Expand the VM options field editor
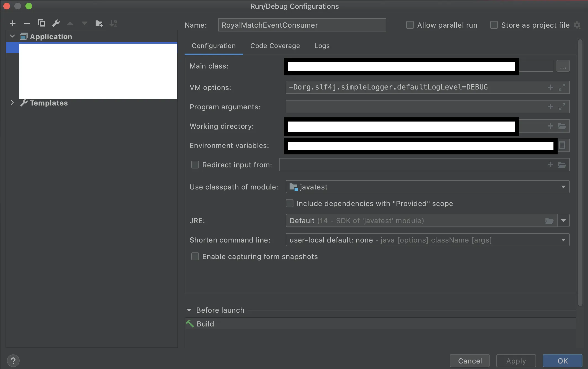Image resolution: width=588 pixels, height=369 pixels. (562, 87)
